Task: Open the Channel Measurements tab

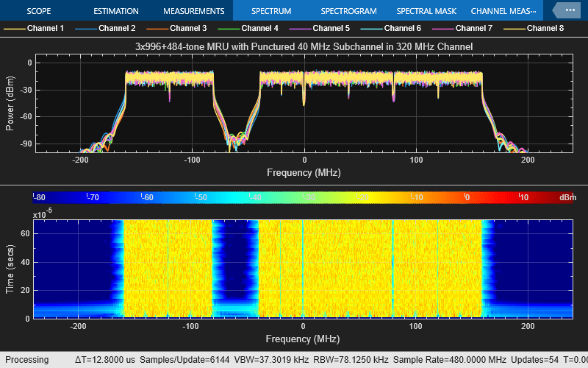Action: coord(503,11)
